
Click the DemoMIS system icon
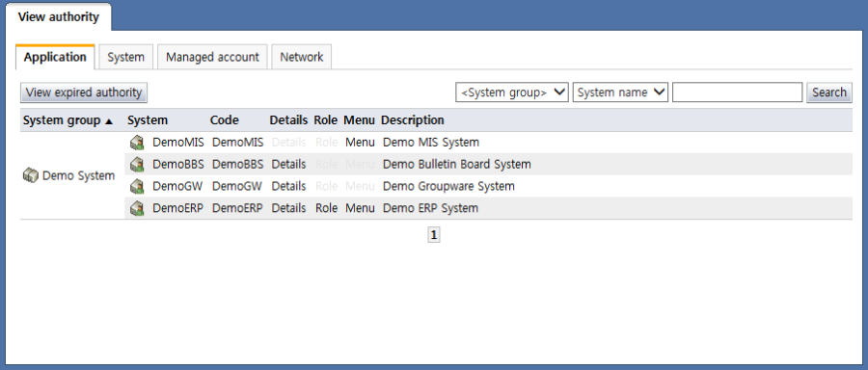(137, 143)
